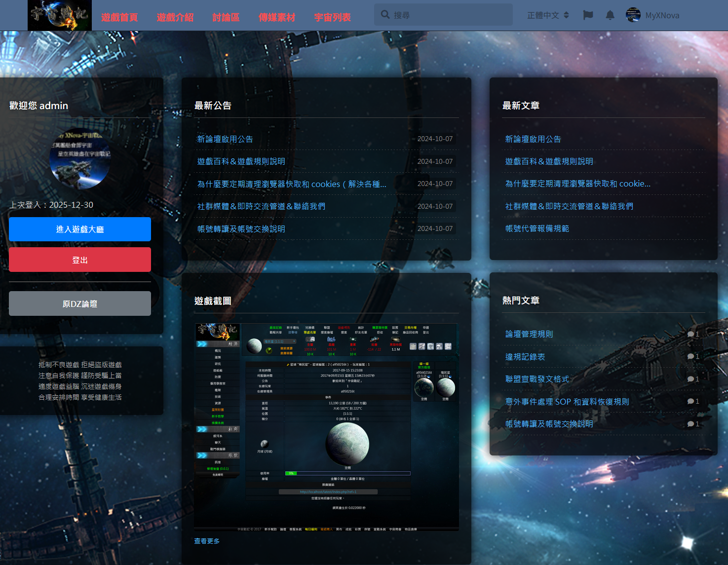Viewport: 728px width, 565px height.
Task: Open the 原DZ論壇 page
Action: [x=79, y=303]
